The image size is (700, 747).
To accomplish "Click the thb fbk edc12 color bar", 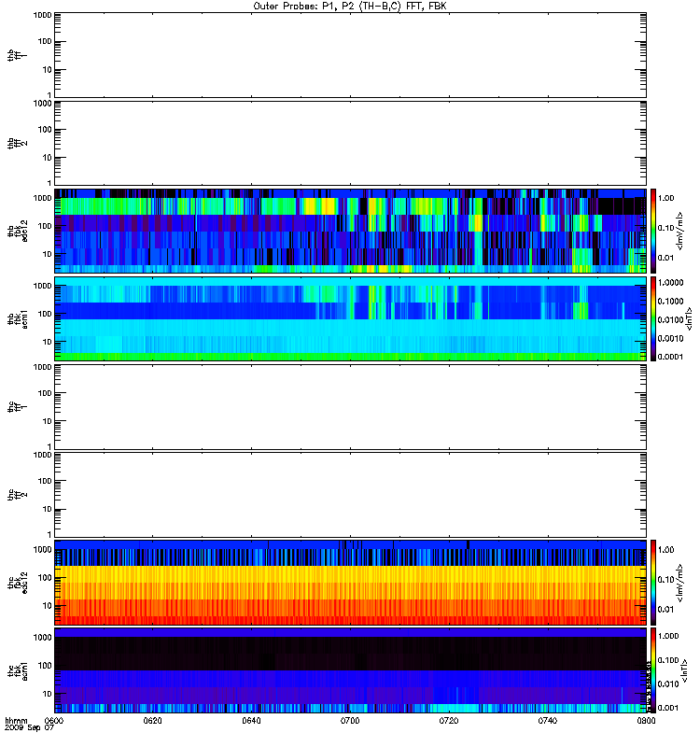I will pos(653,231).
